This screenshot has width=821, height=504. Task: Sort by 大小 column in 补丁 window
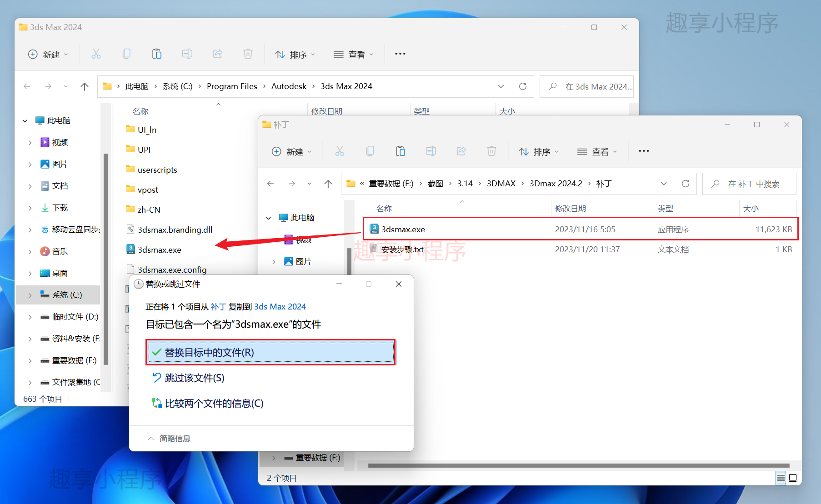point(751,209)
